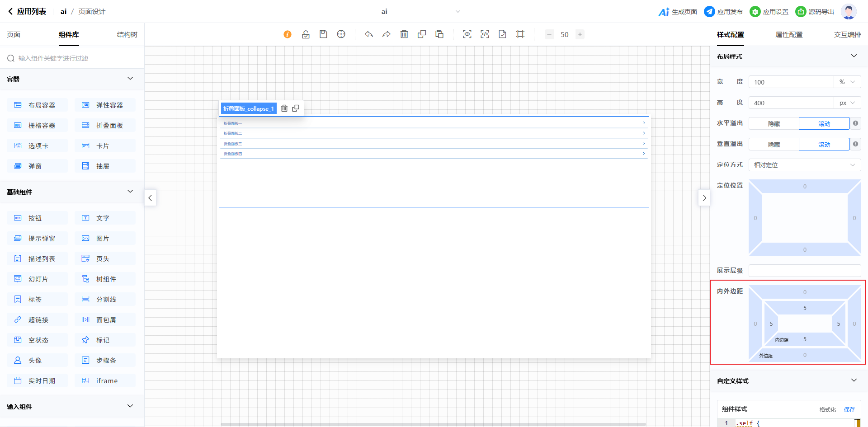Delete the collapse_1 component via its trash icon

(x=284, y=108)
